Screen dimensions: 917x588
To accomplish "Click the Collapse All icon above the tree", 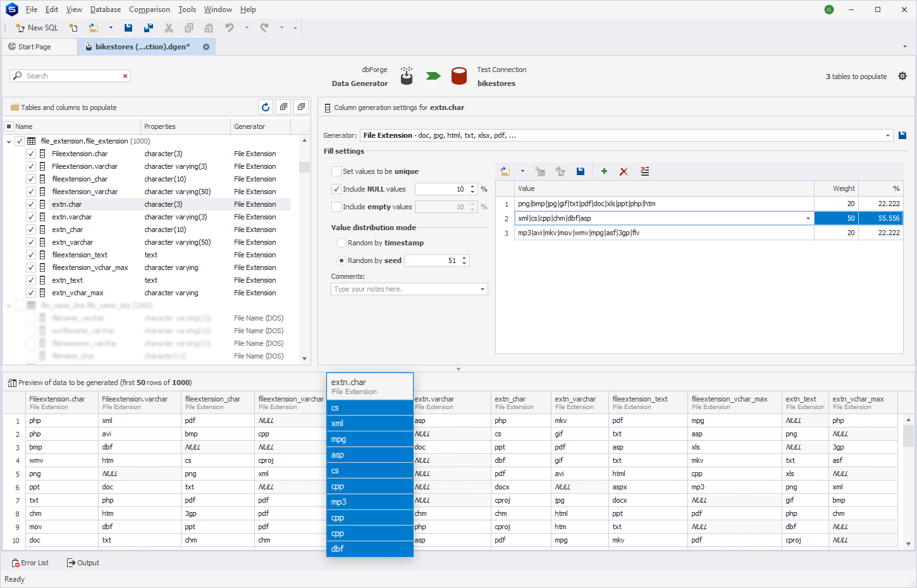I will (x=302, y=107).
